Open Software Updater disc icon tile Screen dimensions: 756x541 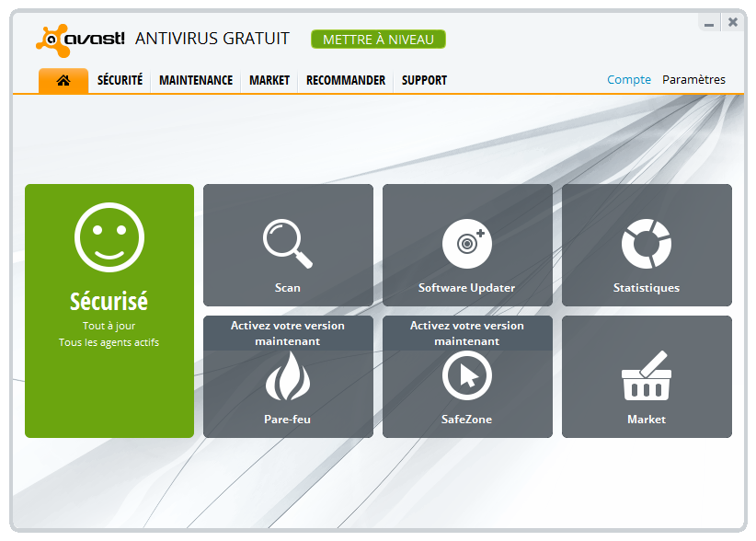point(467,245)
